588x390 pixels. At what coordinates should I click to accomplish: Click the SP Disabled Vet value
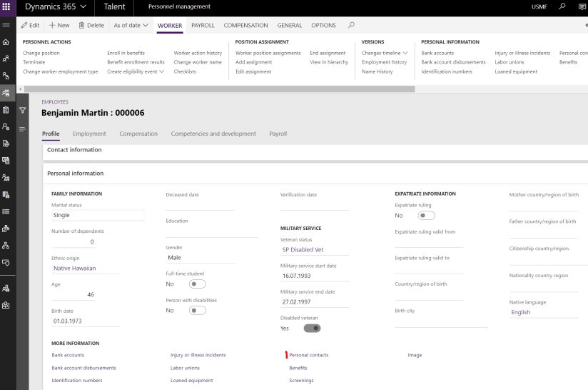pos(303,249)
